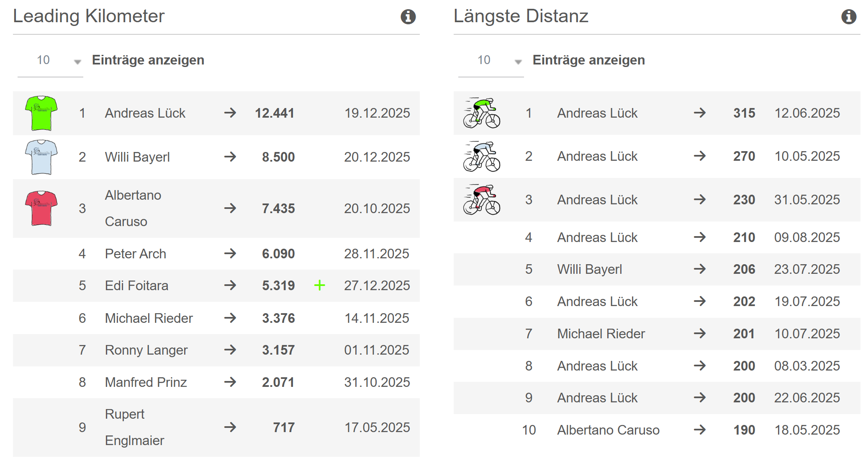Click the Längste Distanz info icon
Viewport: 868px width, 466px height.
pyautogui.click(x=848, y=17)
